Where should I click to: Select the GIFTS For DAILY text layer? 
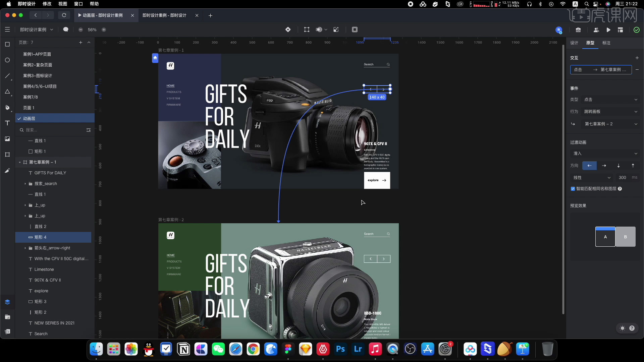pos(50,173)
